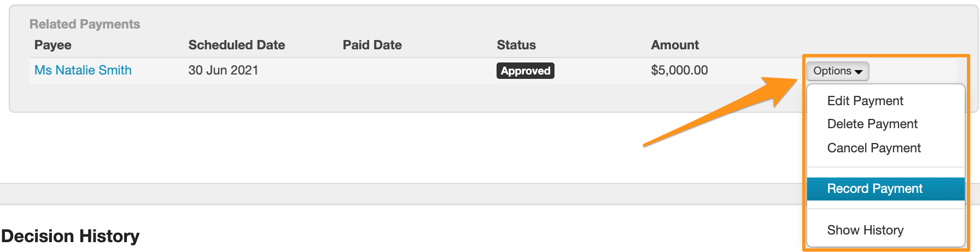Viewport: 980px width, 252px height.
Task: Select Delete Payment in the options menu
Action: (x=872, y=124)
